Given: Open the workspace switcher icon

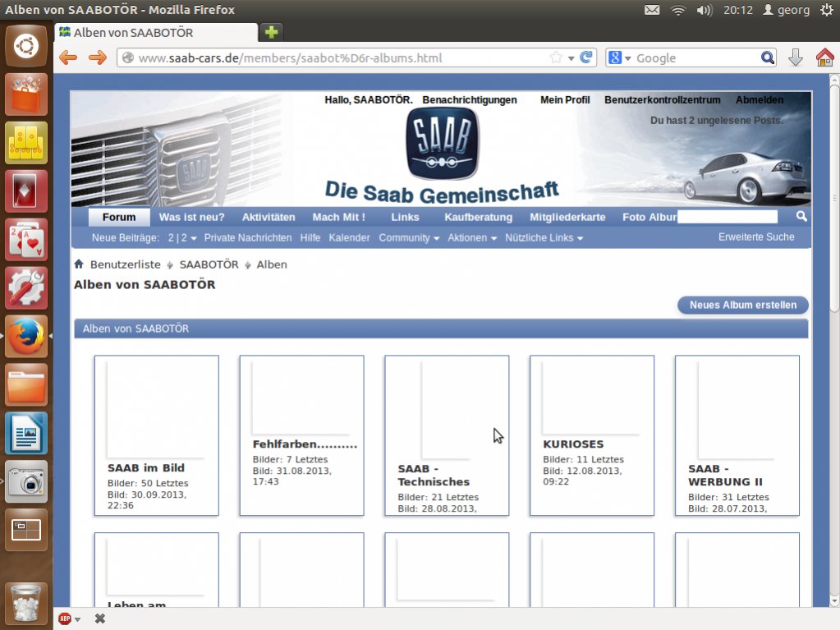Looking at the screenshot, I should click(26, 529).
